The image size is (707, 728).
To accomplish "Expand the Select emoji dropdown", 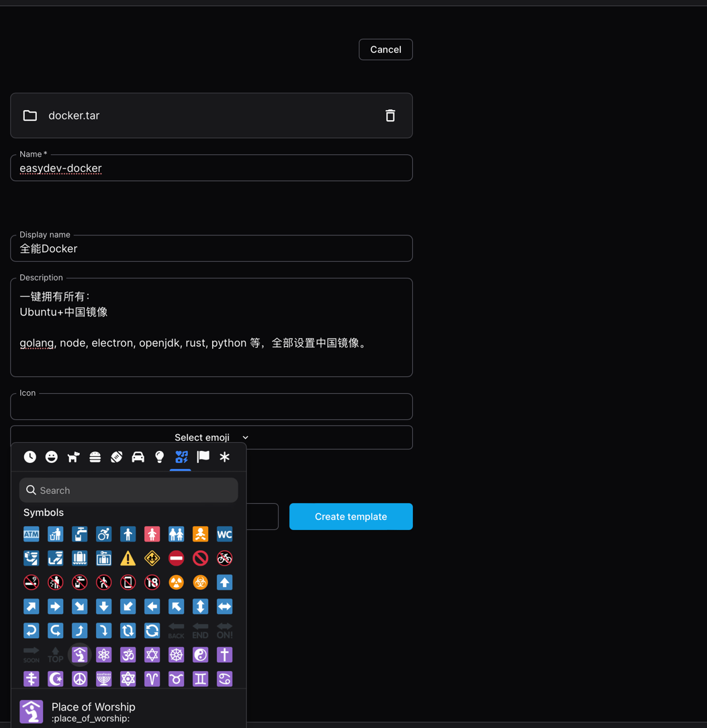I will click(x=211, y=437).
